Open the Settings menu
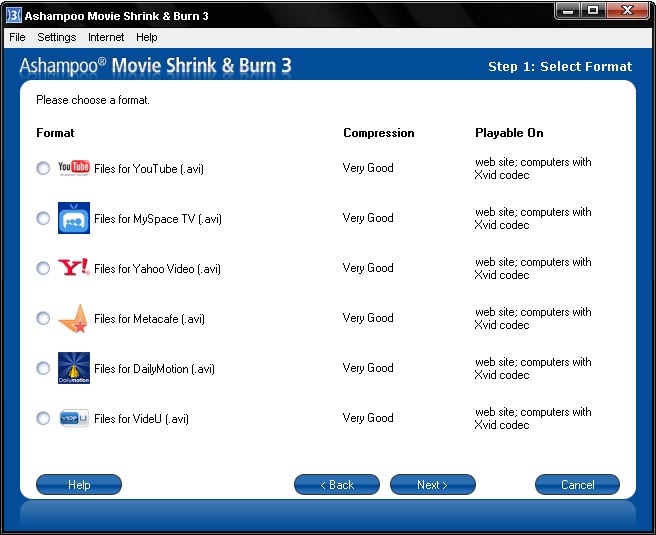The image size is (656, 535). [x=56, y=37]
